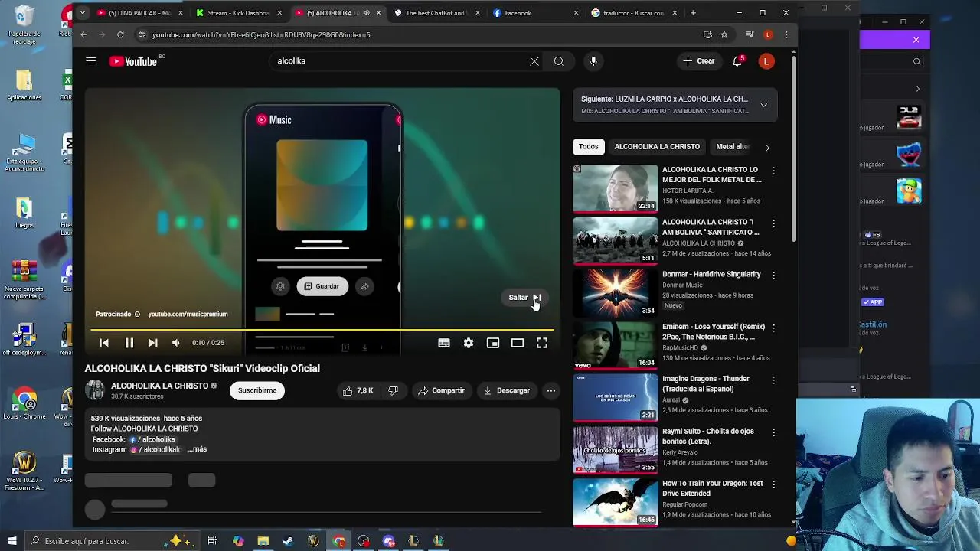
Task: Open player settings gear
Action: 469,343
